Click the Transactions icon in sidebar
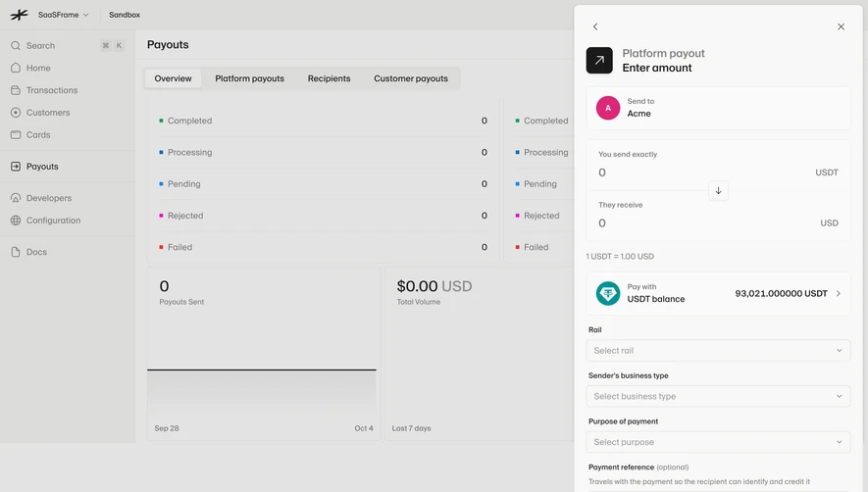The width and height of the screenshot is (868, 492). [x=16, y=90]
